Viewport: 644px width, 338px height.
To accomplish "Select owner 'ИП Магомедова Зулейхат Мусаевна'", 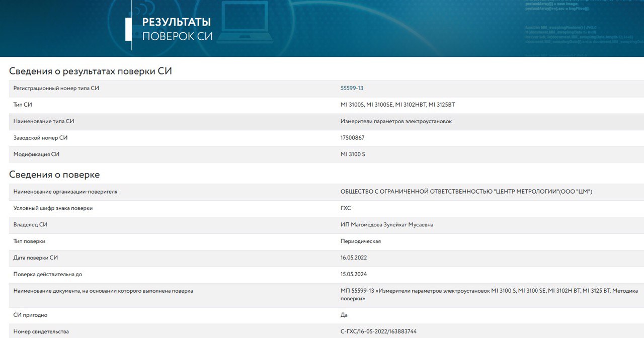I will pos(387,225).
